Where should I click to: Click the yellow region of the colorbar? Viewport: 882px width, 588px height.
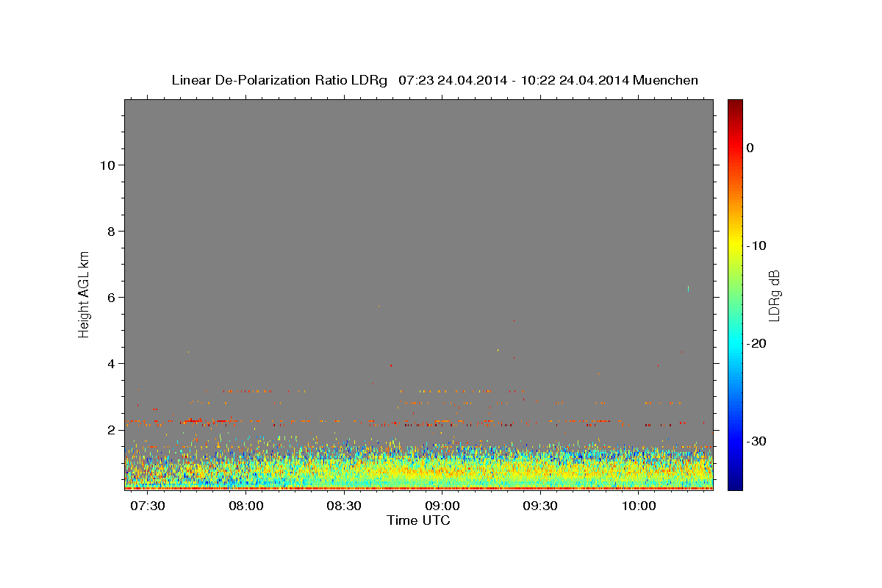[735, 245]
